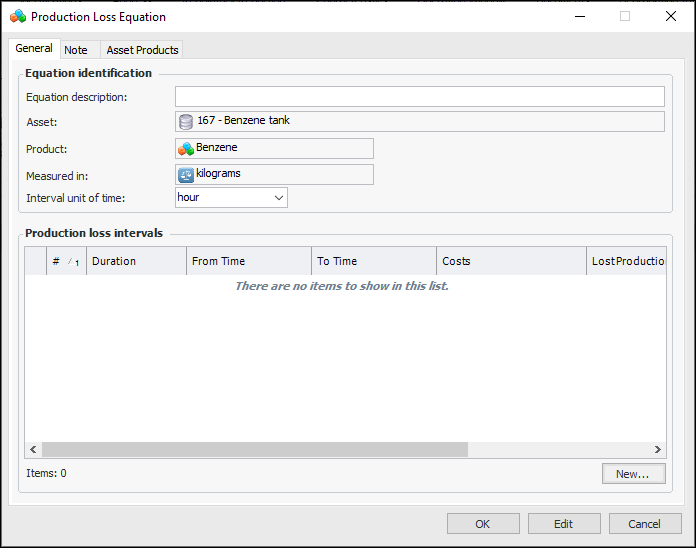The height and width of the screenshot is (548, 696).
Task: Click the Measured in field showing kilograms
Action: (274, 175)
